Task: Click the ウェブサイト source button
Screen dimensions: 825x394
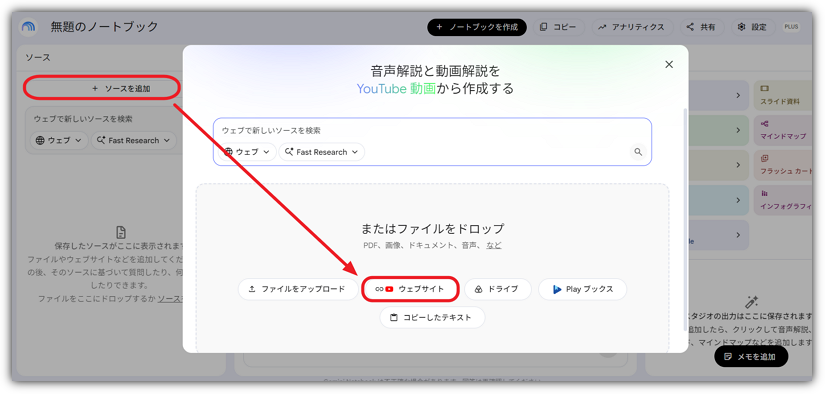Action: click(x=411, y=289)
